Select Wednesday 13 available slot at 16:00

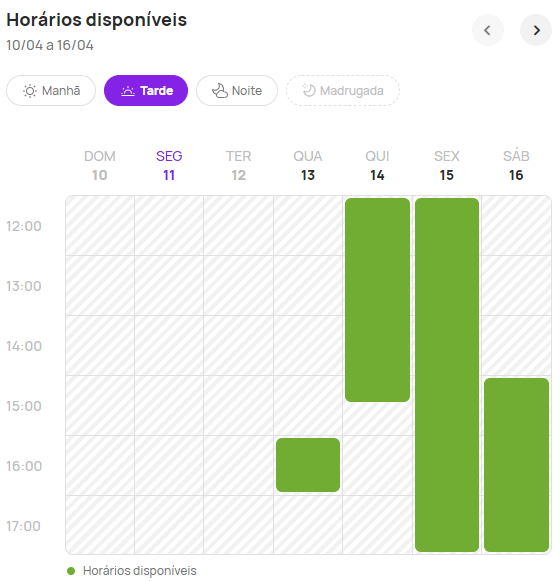click(308, 465)
